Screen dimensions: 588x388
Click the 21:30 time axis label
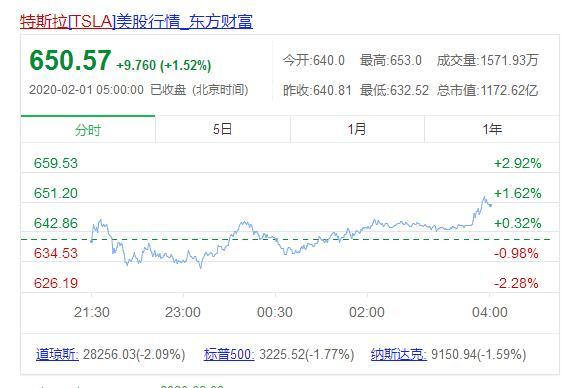pyautogui.click(x=92, y=312)
